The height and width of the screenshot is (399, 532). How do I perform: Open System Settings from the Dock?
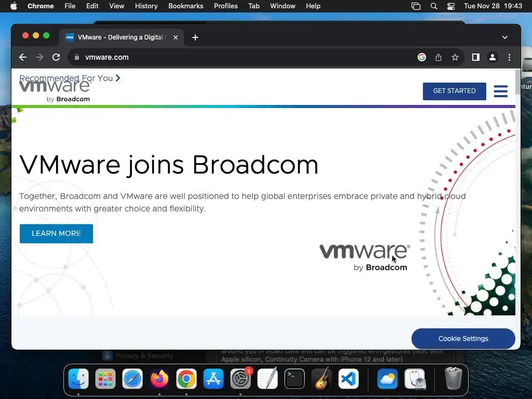pyautogui.click(x=240, y=378)
